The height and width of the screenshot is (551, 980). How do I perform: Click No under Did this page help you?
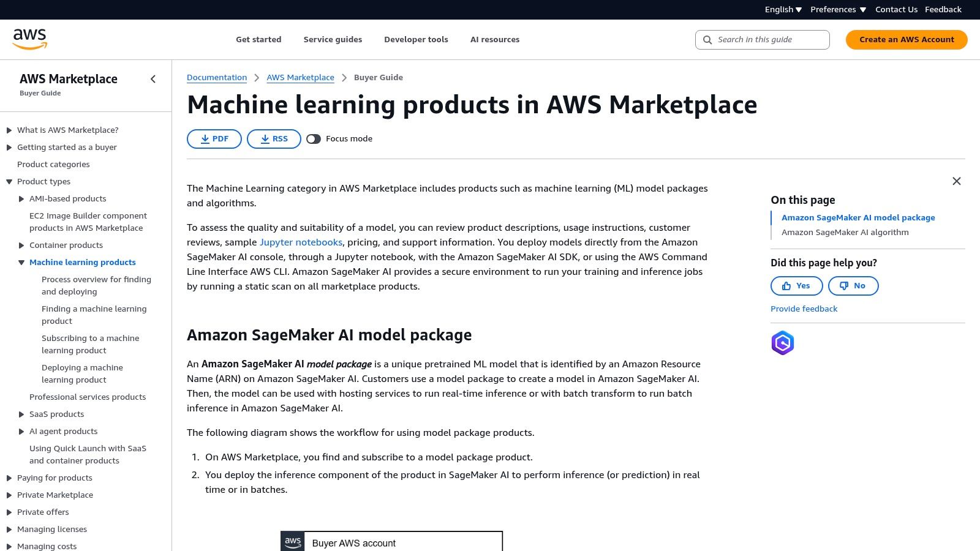point(853,285)
